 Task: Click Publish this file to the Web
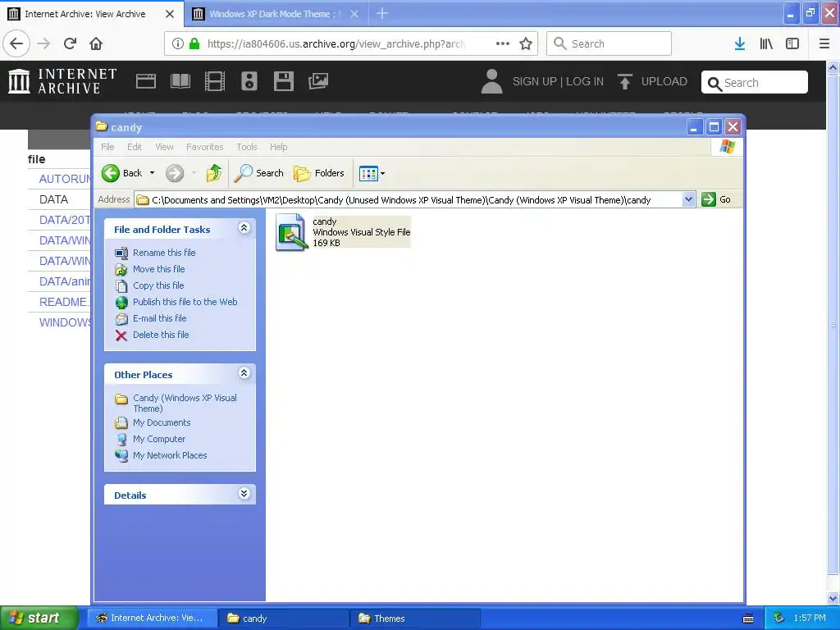tap(185, 302)
